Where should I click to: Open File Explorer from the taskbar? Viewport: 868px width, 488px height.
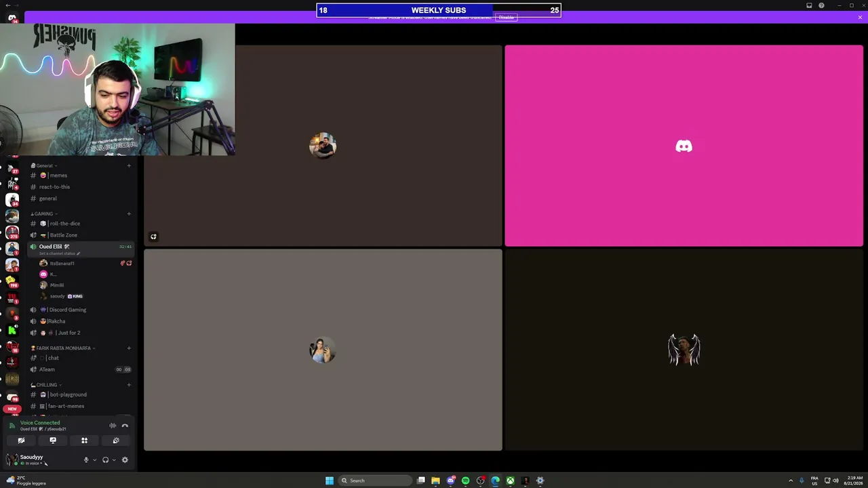click(x=435, y=481)
